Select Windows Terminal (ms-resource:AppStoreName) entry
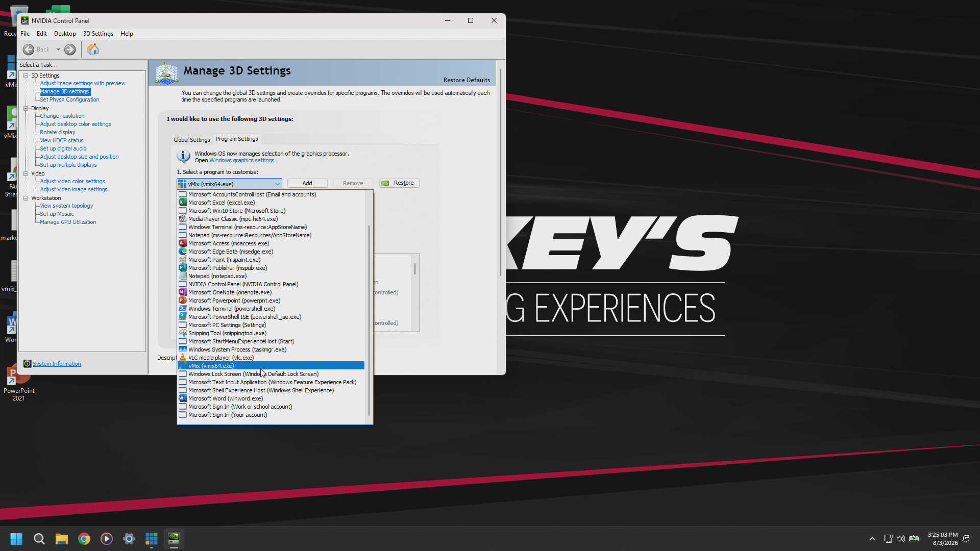Screen dimensions: 980x551 tap(271, 227)
